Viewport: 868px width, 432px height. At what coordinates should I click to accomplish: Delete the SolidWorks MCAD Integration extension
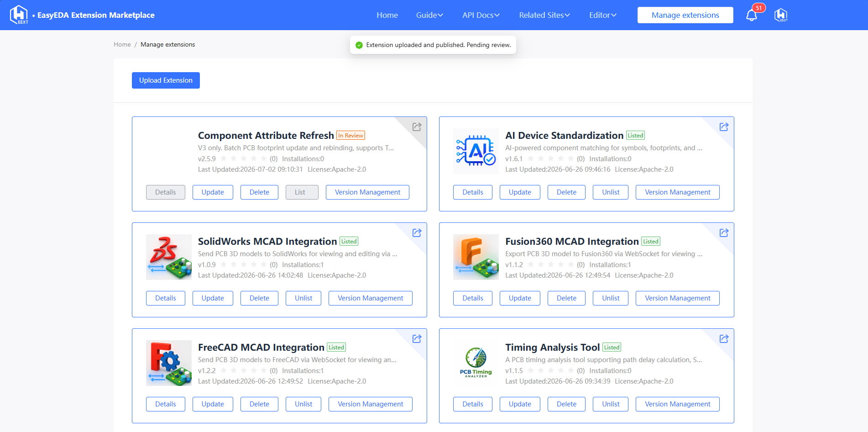[259, 298]
